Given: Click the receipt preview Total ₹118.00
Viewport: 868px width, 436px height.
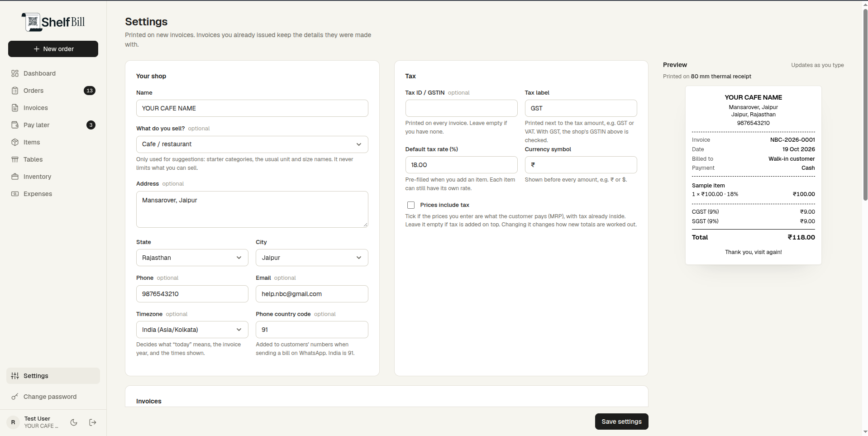Looking at the screenshot, I should [754, 237].
